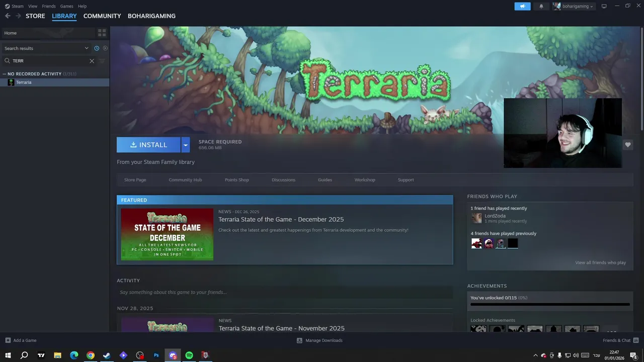Open the Help menu
This screenshot has height=362, width=644.
pyautogui.click(x=83, y=6)
